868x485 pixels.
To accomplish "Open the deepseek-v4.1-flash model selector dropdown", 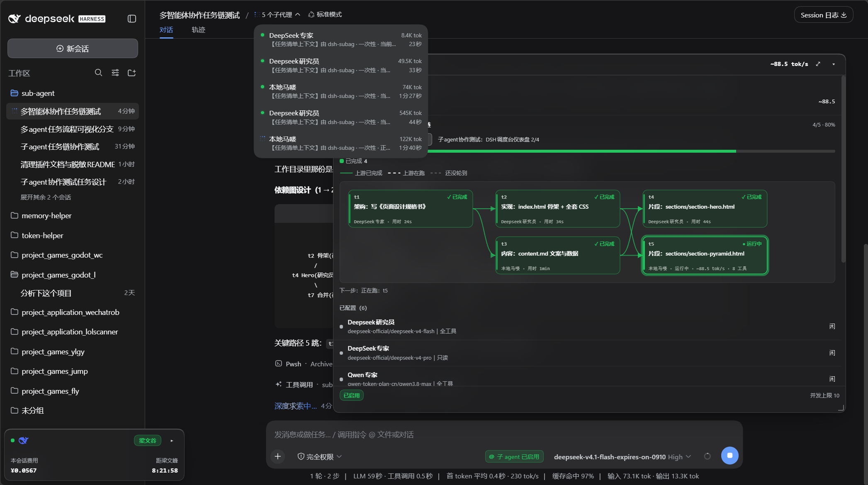I will point(622,457).
